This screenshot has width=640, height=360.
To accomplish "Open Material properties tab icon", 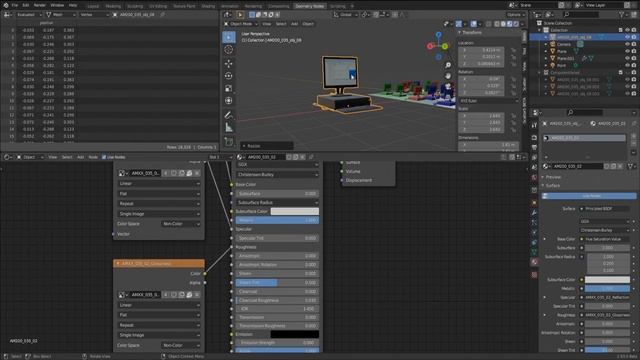I will [534, 262].
